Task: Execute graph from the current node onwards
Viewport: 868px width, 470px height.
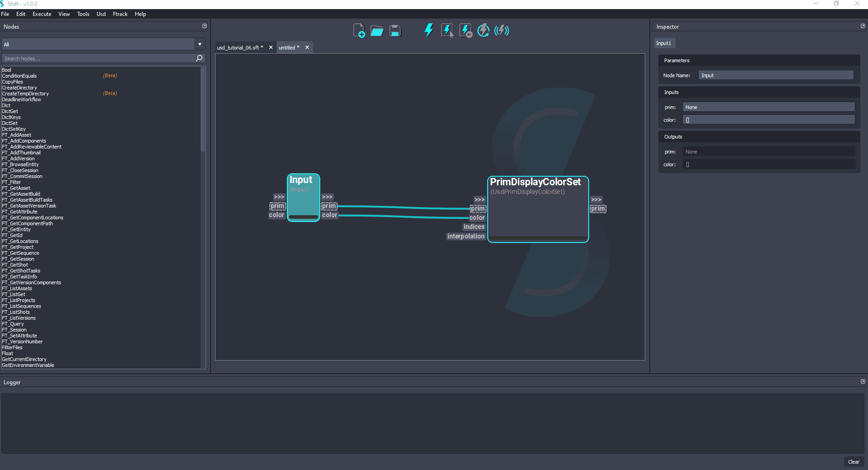Action: 466,30
